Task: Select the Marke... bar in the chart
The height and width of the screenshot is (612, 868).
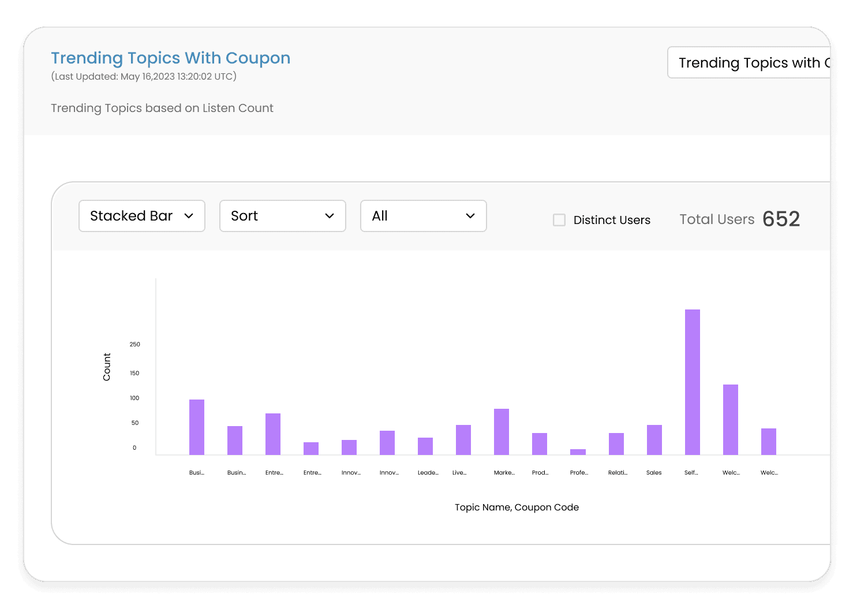Action: (501, 432)
